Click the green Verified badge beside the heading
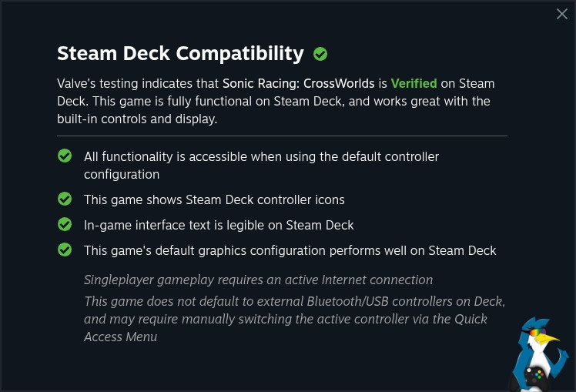The height and width of the screenshot is (392, 576). click(x=320, y=54)
